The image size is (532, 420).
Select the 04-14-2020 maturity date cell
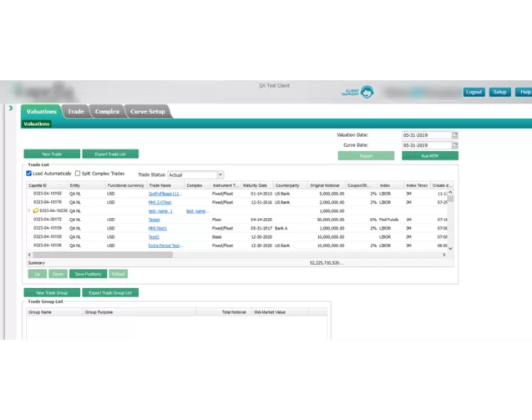point(261,220)
